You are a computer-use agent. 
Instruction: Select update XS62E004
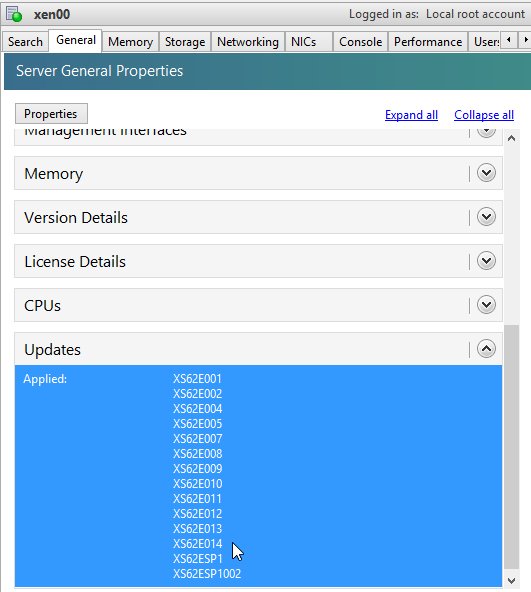point(198,409)
